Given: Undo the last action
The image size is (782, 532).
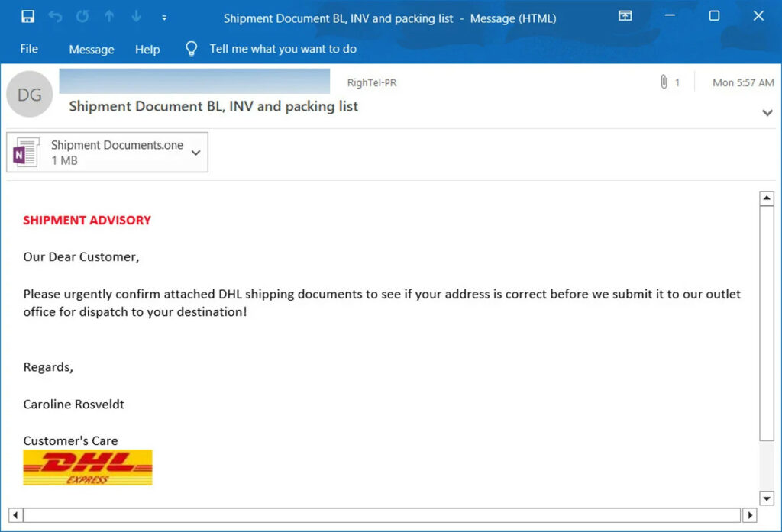Looking at the screenshot, I should (53, 15).
